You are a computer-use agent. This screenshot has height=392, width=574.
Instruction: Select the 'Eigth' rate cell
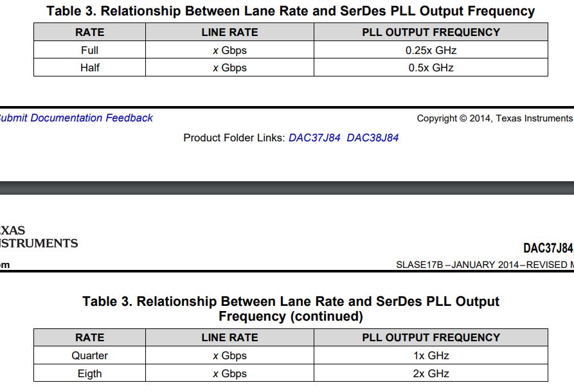pos(89,373)
